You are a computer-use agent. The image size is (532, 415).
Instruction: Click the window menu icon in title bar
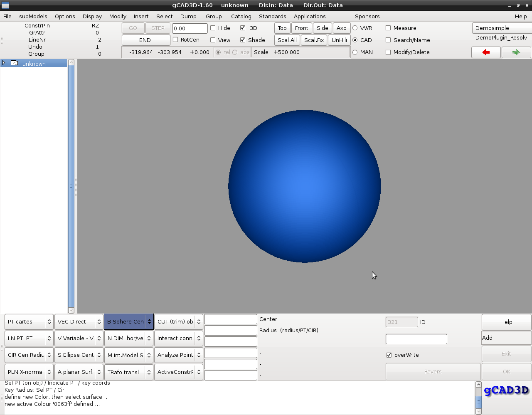pos(5,5)
